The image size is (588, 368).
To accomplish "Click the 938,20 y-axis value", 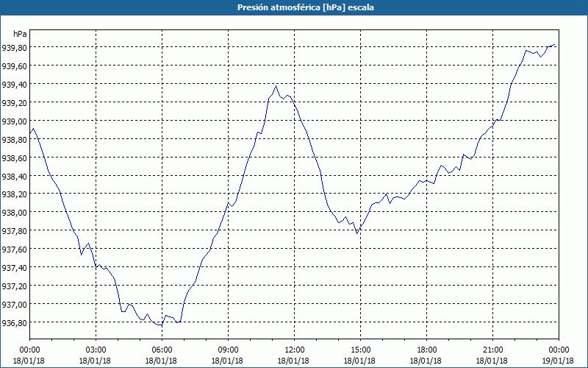I will pos(14,194).
